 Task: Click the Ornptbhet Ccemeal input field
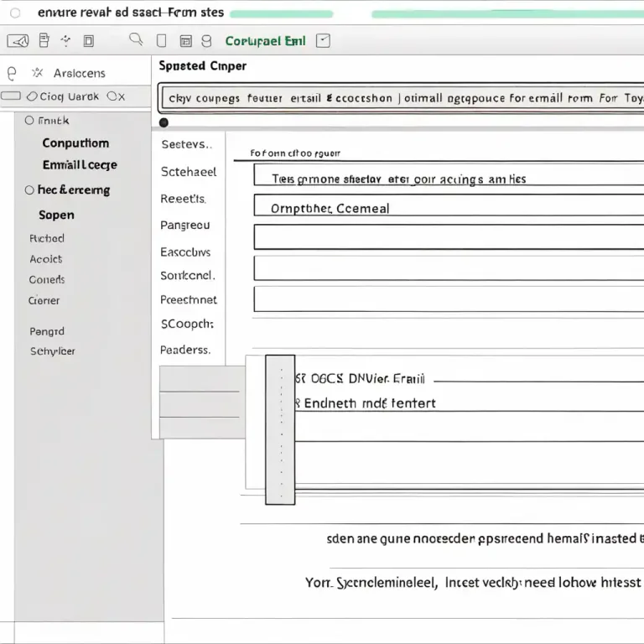pyautogui.click(x=449, y=205)
